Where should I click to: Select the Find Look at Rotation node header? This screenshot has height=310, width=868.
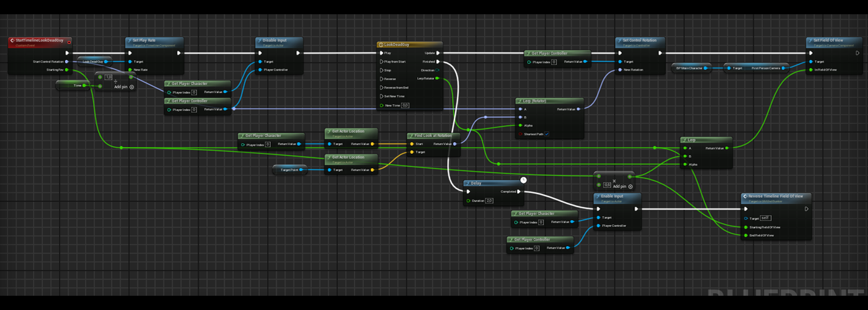coord(433,136)
